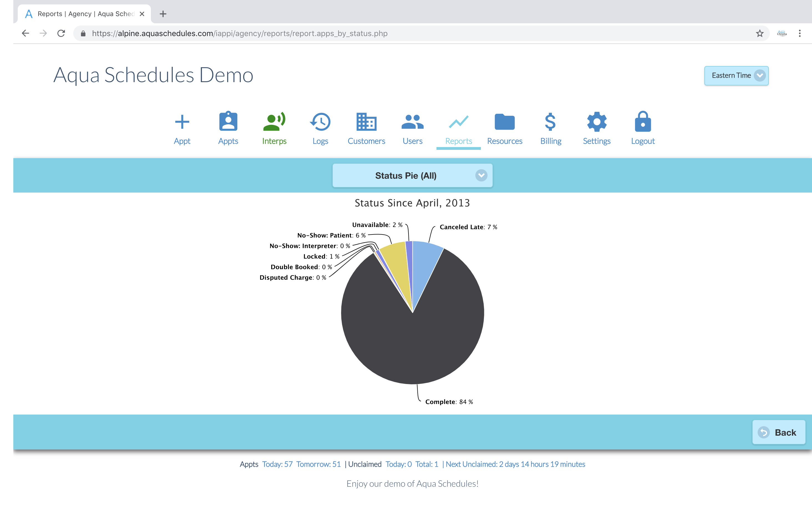The image size is (812, 515).
Task: Reload the page with refresh icon
Action: coord(61,33)
